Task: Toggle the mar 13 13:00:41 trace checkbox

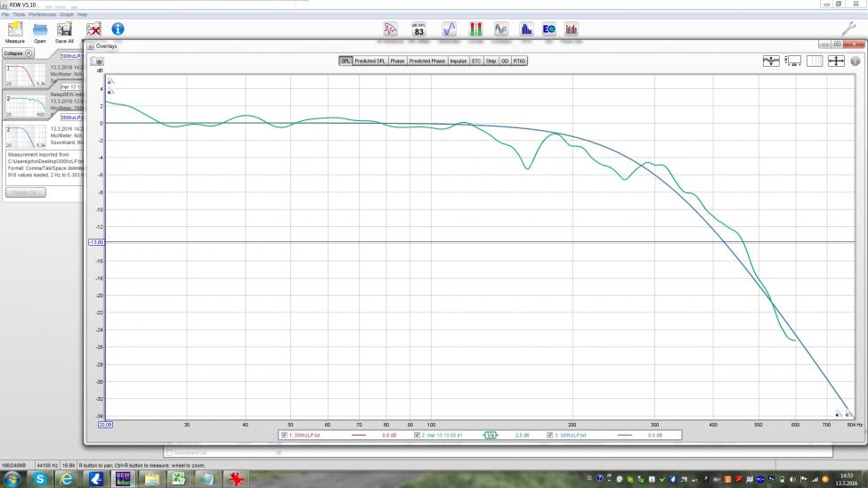Action: [x=418, y=435]
